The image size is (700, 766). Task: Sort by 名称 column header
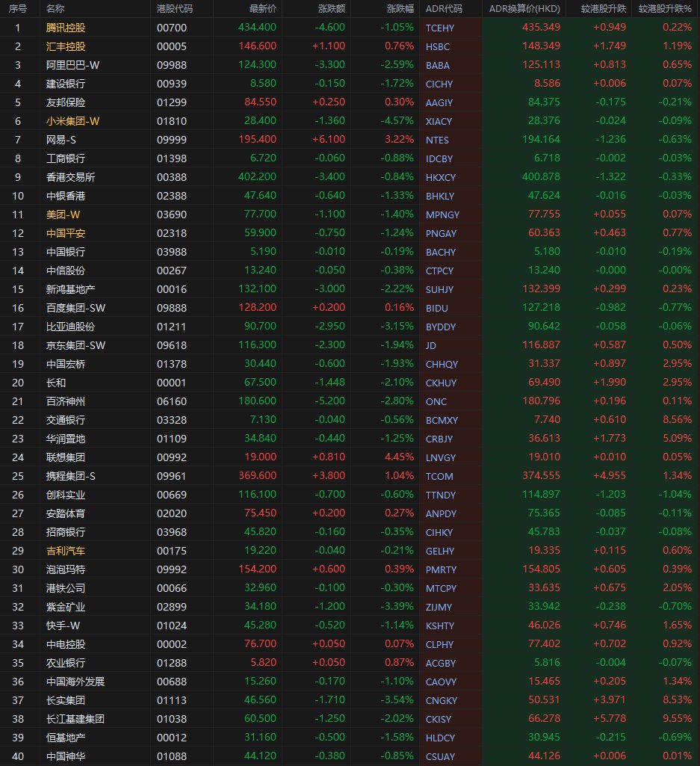55,9
